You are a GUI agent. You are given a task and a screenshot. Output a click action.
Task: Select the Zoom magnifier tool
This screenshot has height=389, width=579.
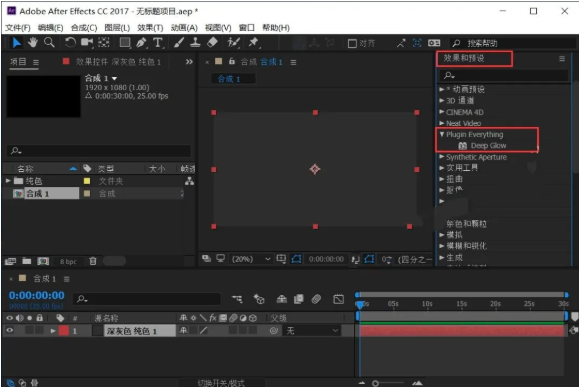[x=49, y=43]
